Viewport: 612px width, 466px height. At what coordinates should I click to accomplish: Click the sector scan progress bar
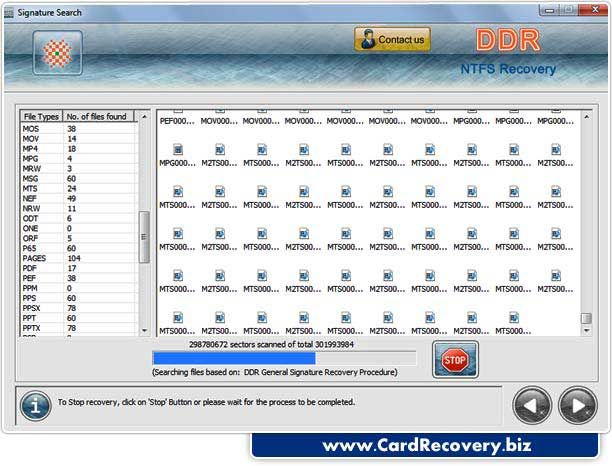(x=284, y=358)
